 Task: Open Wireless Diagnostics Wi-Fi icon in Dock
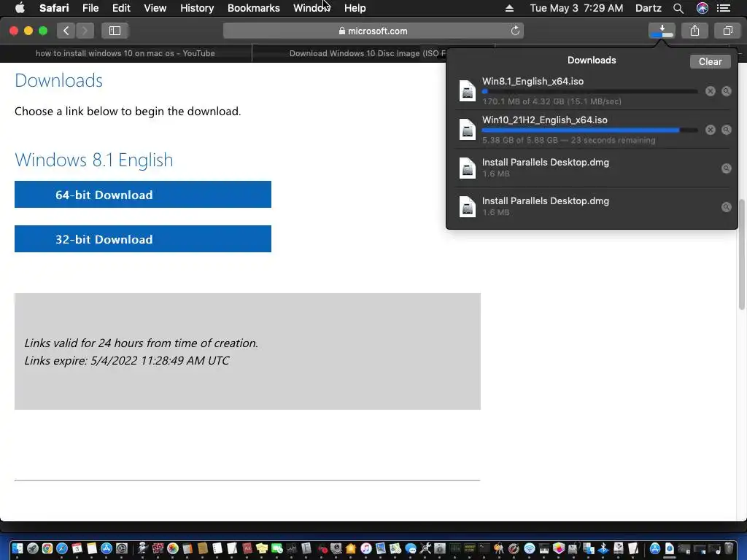[530, 548]
